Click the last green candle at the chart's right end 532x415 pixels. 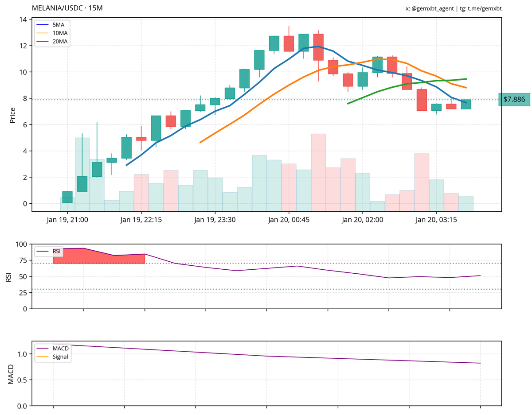[x=466, y=105]
